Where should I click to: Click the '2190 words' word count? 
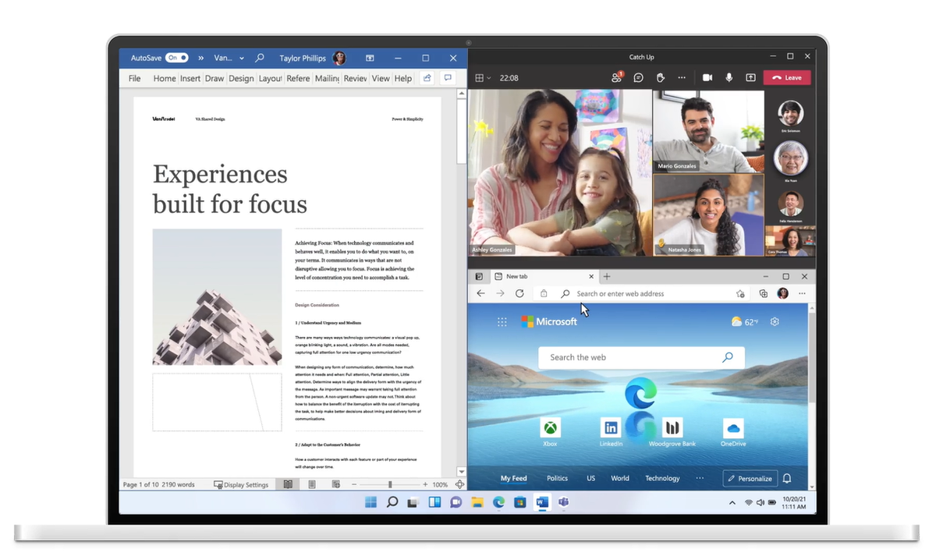pyautogui.click(x=178, y=484)
